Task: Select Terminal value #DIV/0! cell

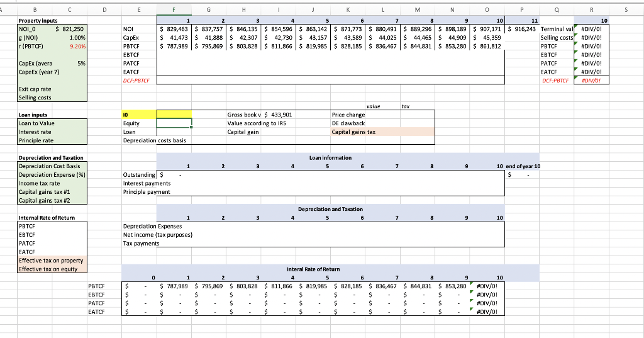Action: [x=591, y=29]
